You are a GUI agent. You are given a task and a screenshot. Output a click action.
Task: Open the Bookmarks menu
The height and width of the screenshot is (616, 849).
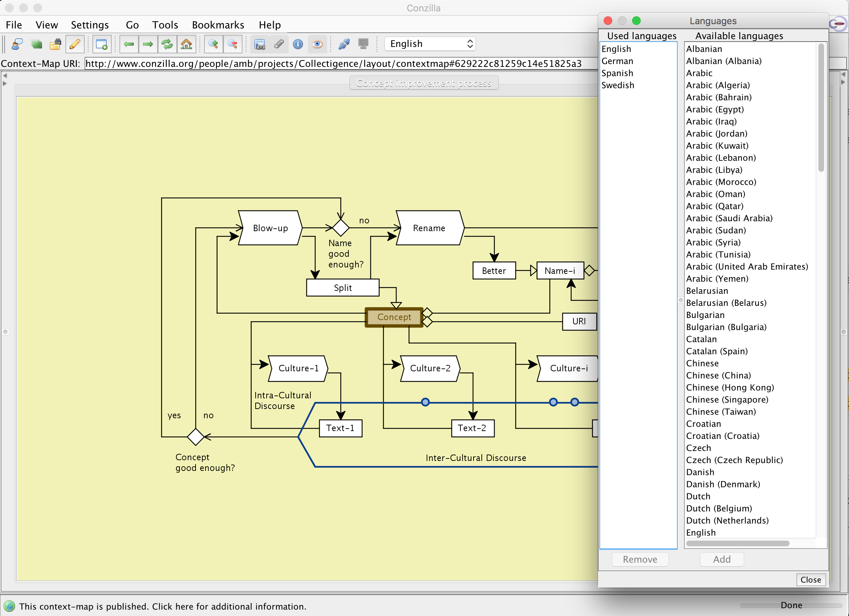(218, 25)
